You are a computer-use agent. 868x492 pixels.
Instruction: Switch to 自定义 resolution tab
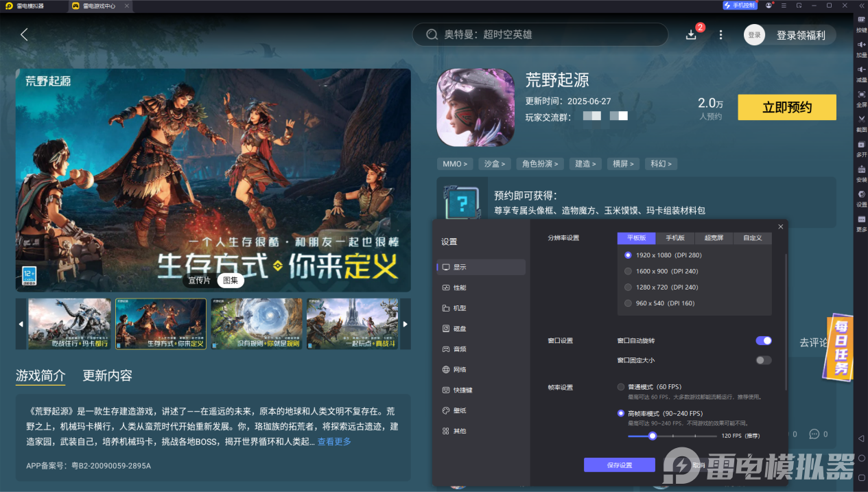coord(753,238)
